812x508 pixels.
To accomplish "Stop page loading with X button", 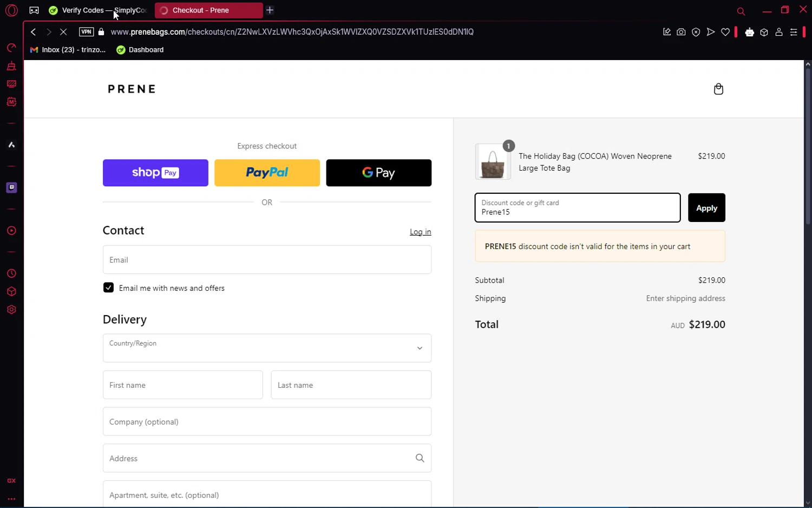I will (63, 32).
